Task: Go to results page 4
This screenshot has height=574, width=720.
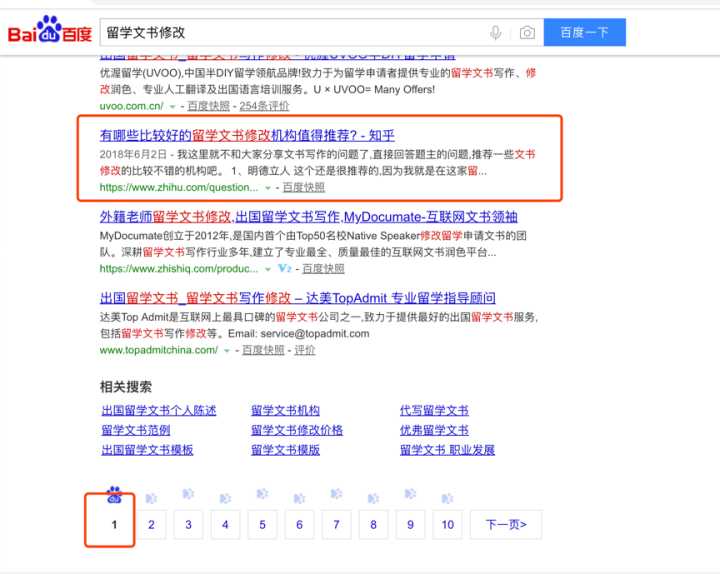Action: 225,524
